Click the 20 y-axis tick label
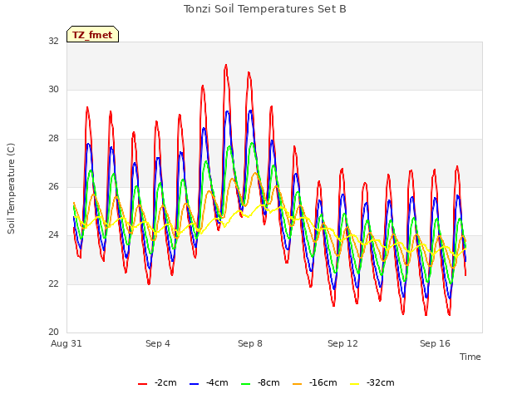 click(53, 332)
